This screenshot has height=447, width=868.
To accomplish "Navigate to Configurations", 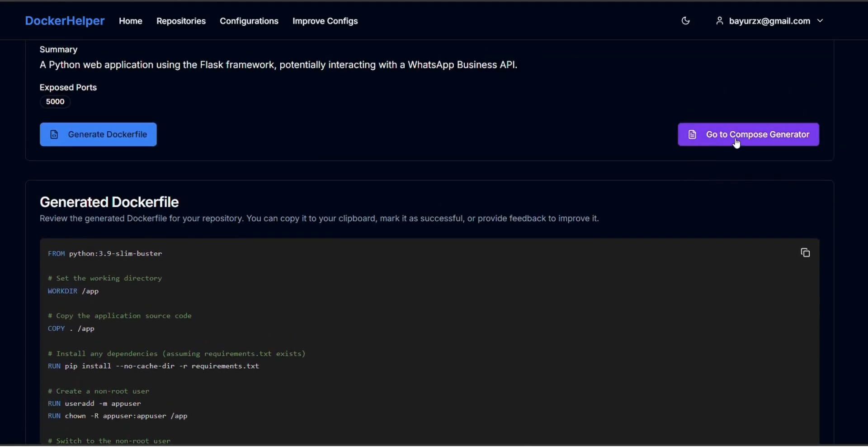I will pyautogui.click(x=249, y=21).
